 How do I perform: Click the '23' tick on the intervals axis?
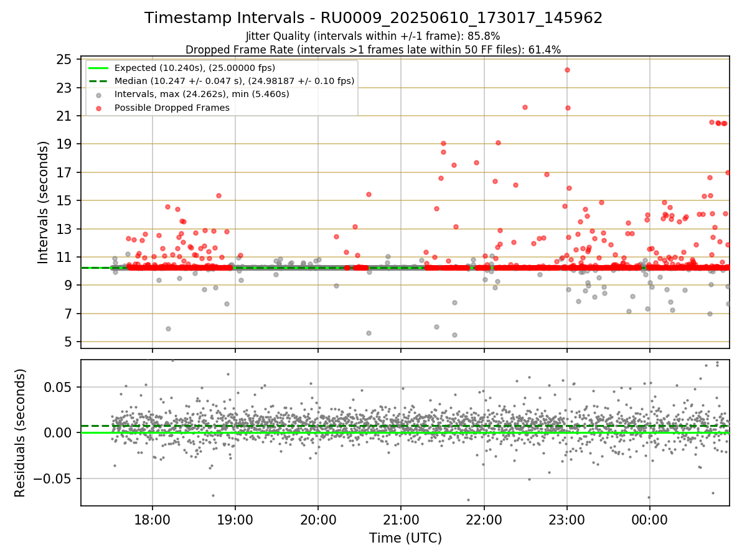coord(64,88)
